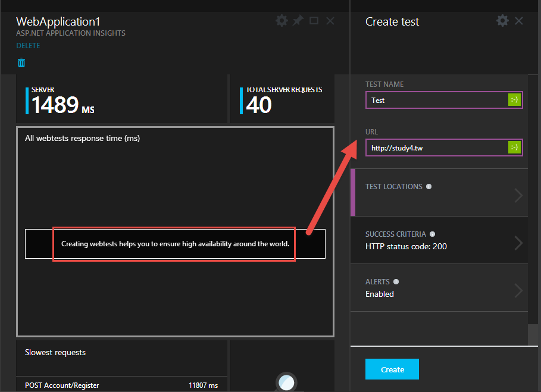Click the 11807 ms value

click(x=203, y=385)
